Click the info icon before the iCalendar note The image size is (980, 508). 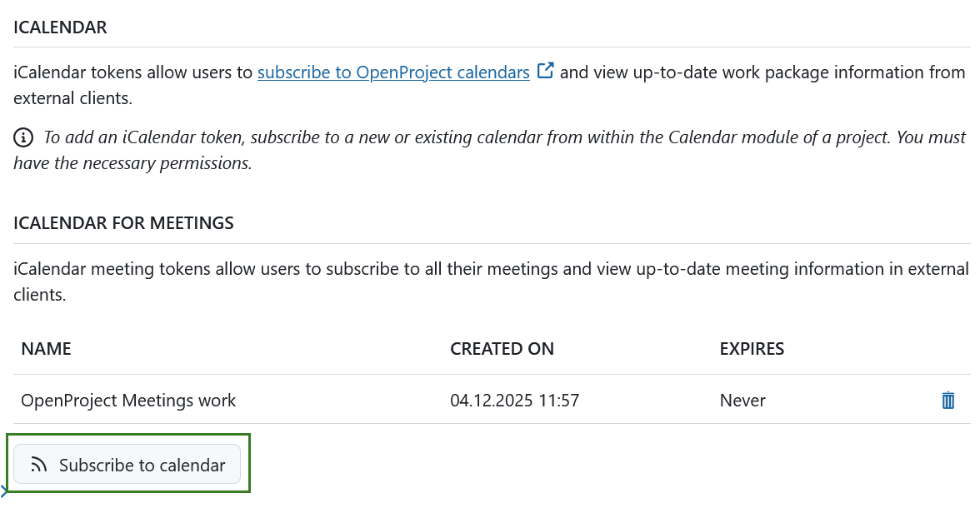coord(23,137)
